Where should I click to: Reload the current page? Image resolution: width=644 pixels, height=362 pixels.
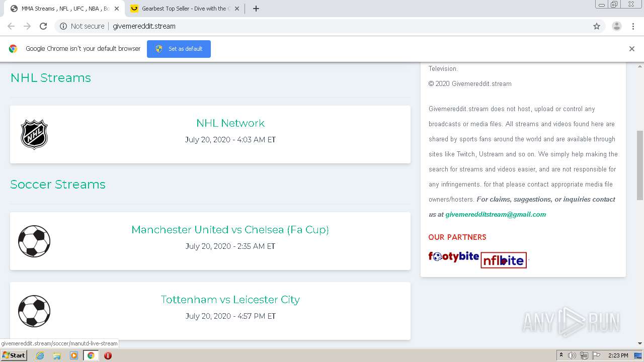point(43,26)
